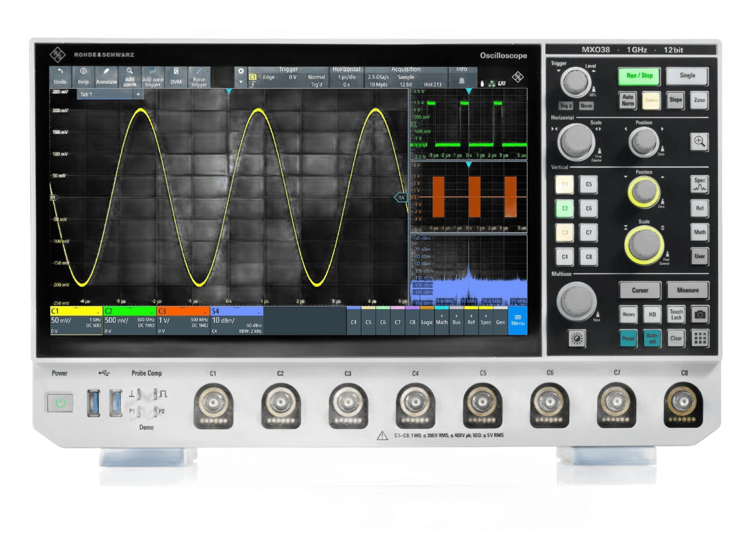The height and width of the screenshot is (558, 756).
Task: Open the C2 channel settings box
Action: [129, 321]
